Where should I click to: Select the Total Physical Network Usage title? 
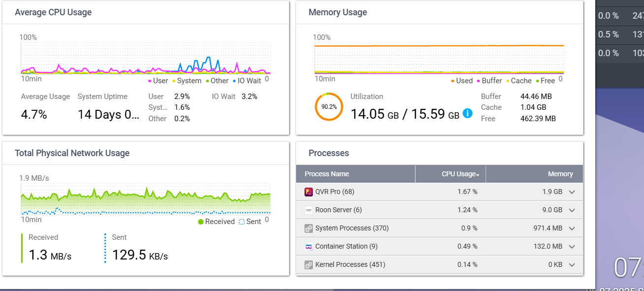72,153
